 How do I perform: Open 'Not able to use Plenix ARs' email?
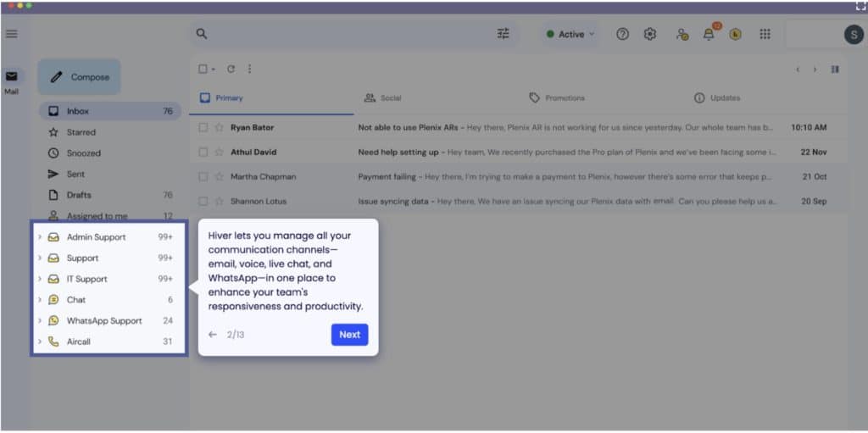coord(518,127)
